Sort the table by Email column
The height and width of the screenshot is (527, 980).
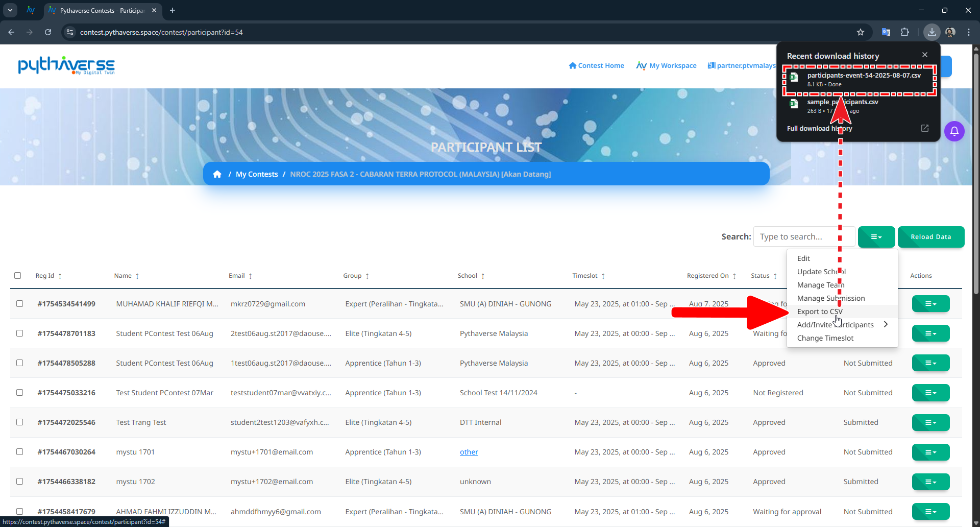[x=240, y=276]
